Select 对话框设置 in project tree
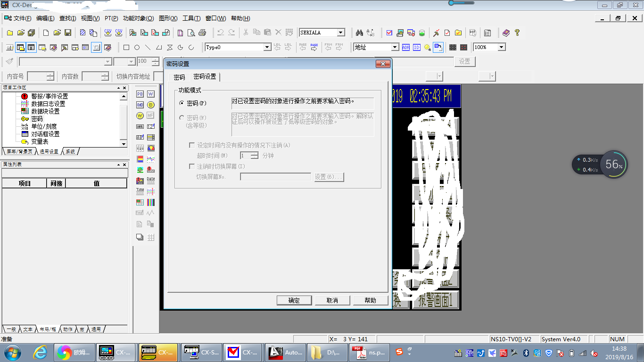The width and height of the screenshot is (644, 362). tap(45, 134)
